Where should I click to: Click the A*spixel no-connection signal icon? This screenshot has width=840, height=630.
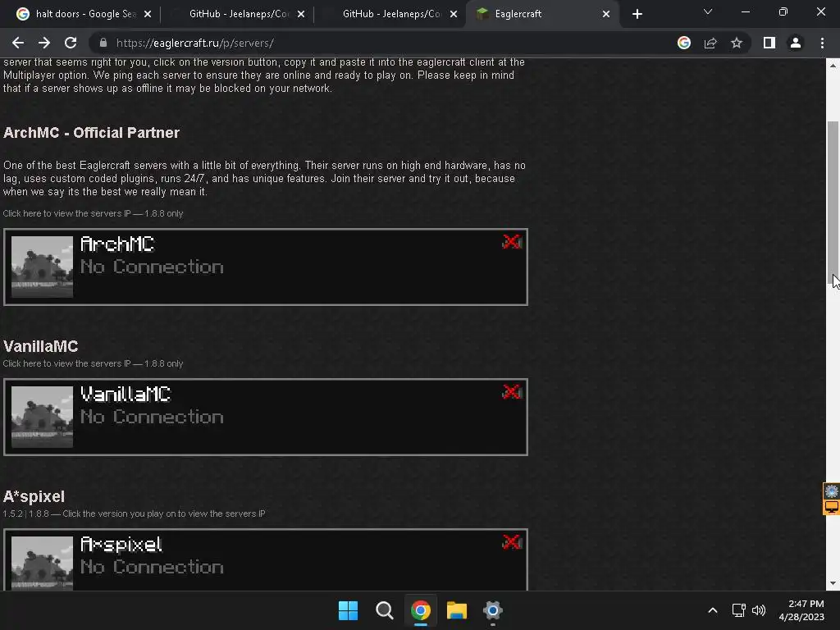pos(512,542)
